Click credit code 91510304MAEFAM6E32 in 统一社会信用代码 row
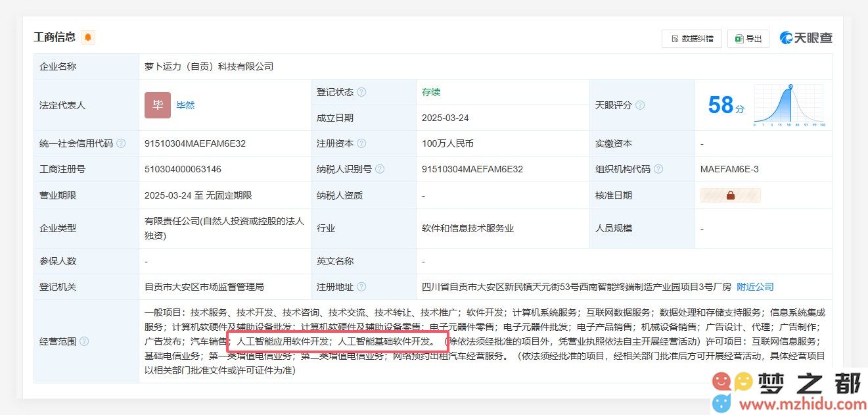This screenshot has width=868, height=415. [x=195, y=143]
